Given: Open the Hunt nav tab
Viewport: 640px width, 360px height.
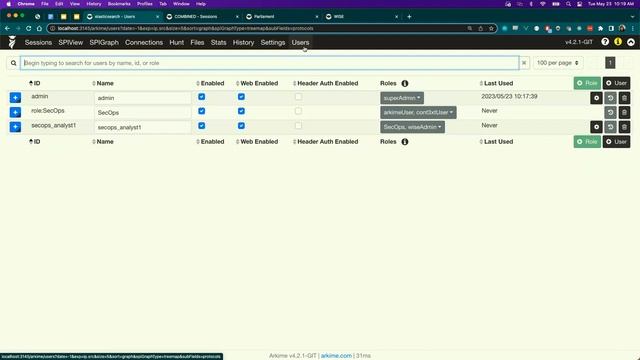Looking at the screenshot, I should point(176,42).
